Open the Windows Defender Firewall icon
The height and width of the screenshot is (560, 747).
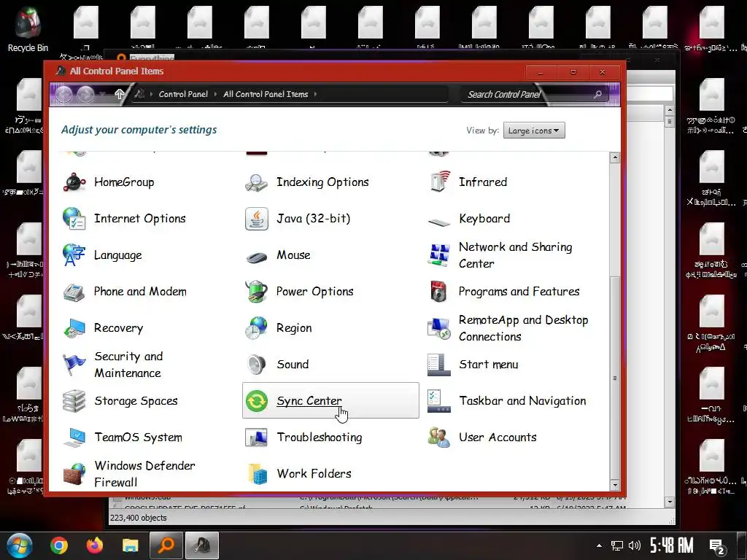tap(74, 474)
